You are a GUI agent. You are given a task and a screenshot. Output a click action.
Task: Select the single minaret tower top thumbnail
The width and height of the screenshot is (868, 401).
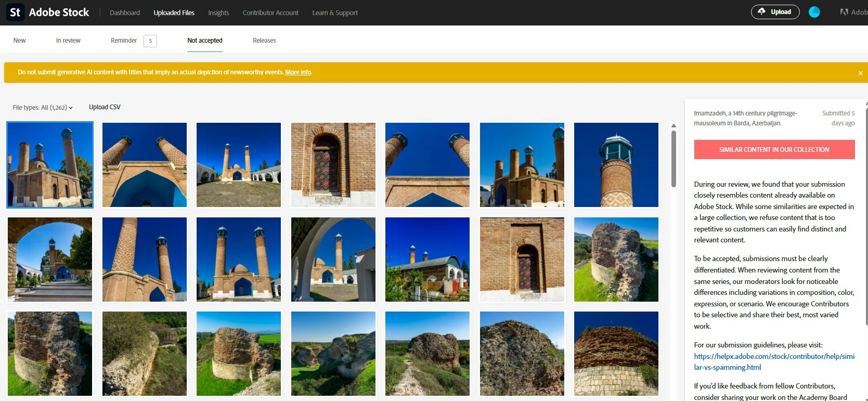click(616, 165)
